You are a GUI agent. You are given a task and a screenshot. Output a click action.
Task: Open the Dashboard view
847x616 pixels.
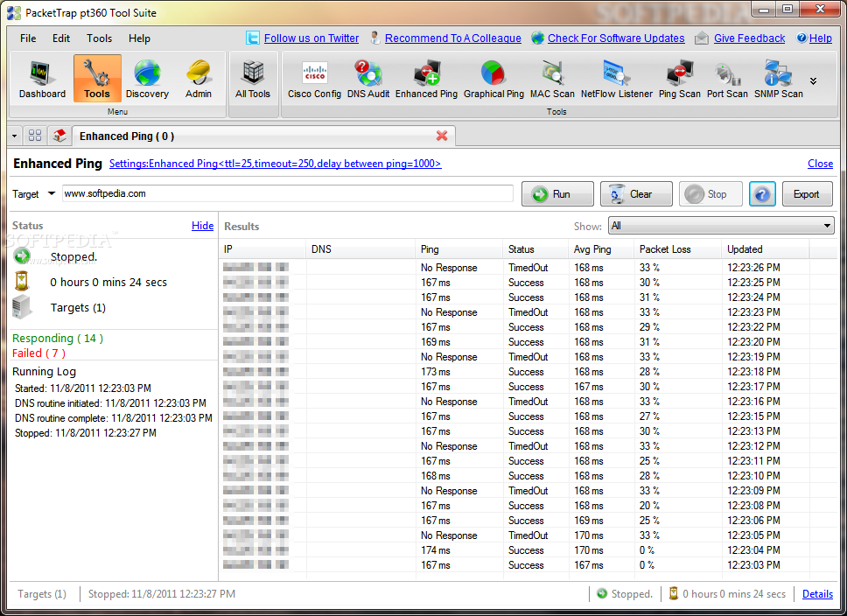coord(42,80)
